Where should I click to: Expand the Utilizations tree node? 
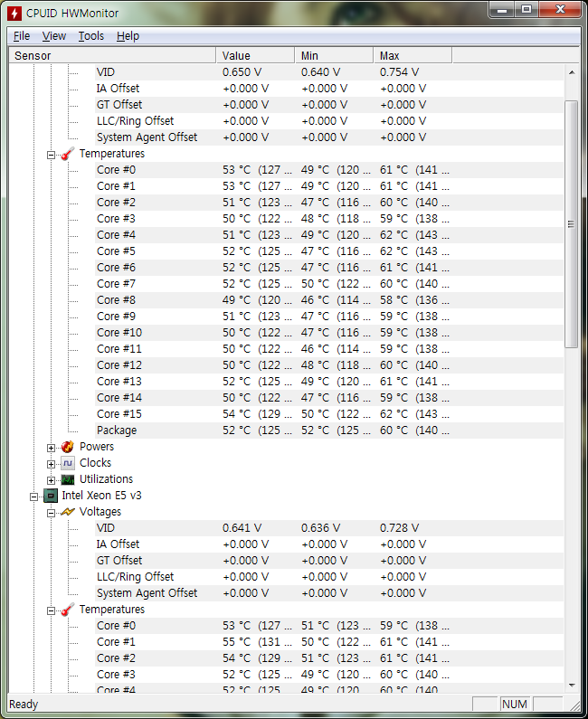51,480
